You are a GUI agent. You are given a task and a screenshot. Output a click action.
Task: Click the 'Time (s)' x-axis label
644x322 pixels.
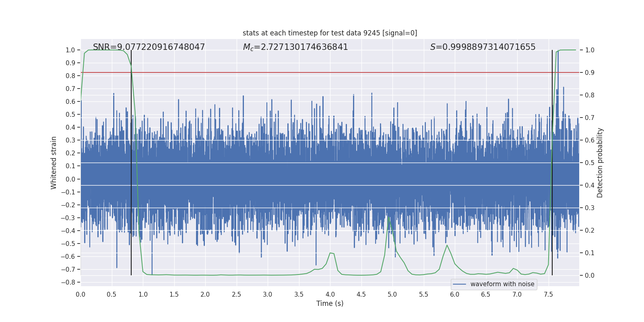pos(330,303)
